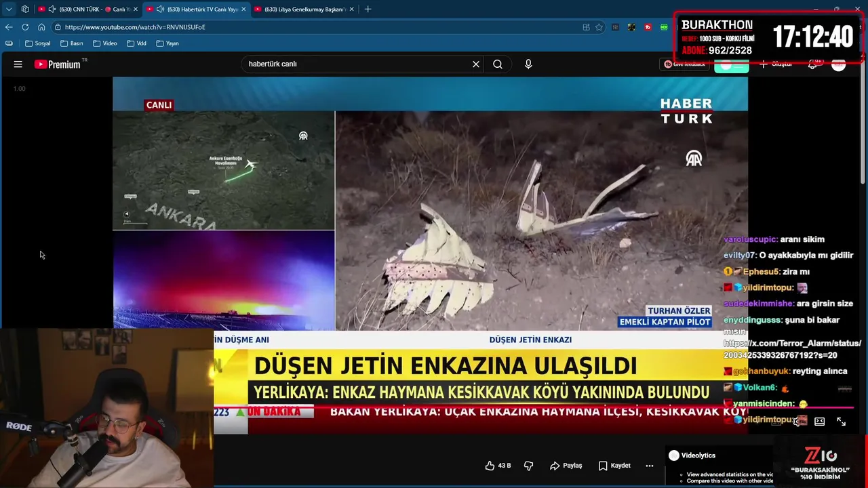Open the Video bookmarks folder

[104, 43]
